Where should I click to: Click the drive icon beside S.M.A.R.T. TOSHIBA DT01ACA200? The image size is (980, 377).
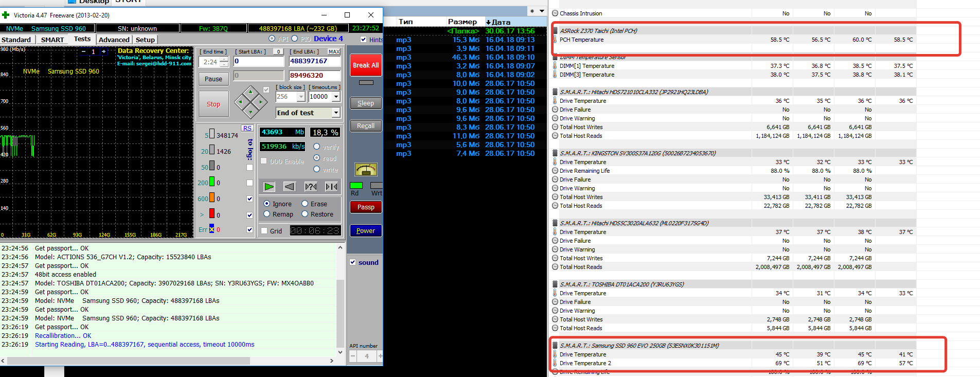pos(555,284)
